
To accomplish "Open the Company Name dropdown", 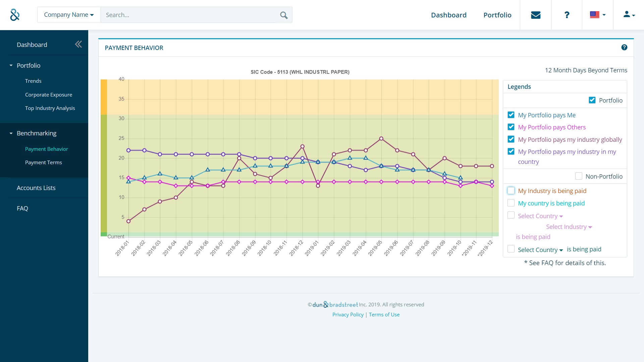I will pyautogui.click(x=69, y=15).
